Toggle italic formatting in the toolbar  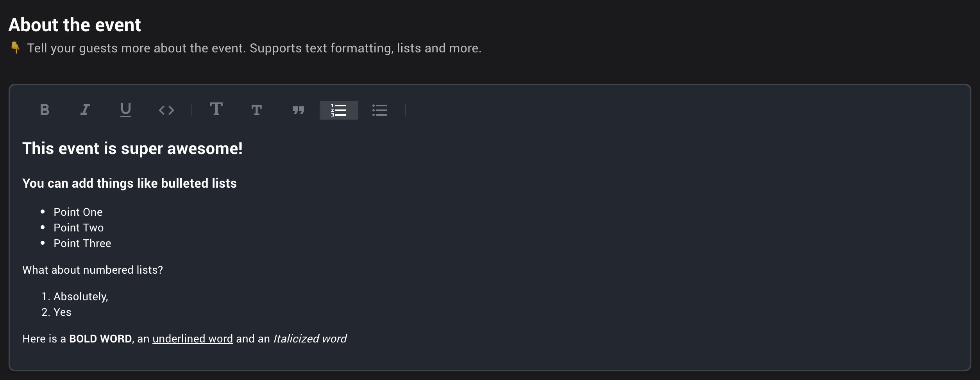click(x=85, y=110)
